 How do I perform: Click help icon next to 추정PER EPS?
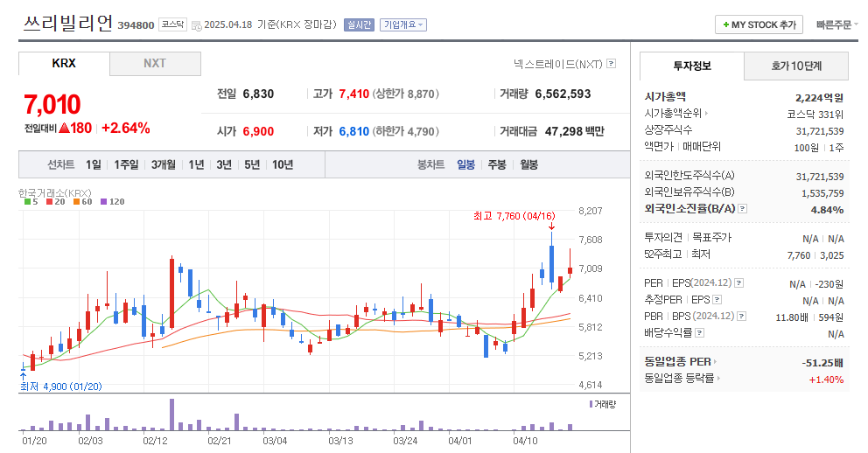717,300
